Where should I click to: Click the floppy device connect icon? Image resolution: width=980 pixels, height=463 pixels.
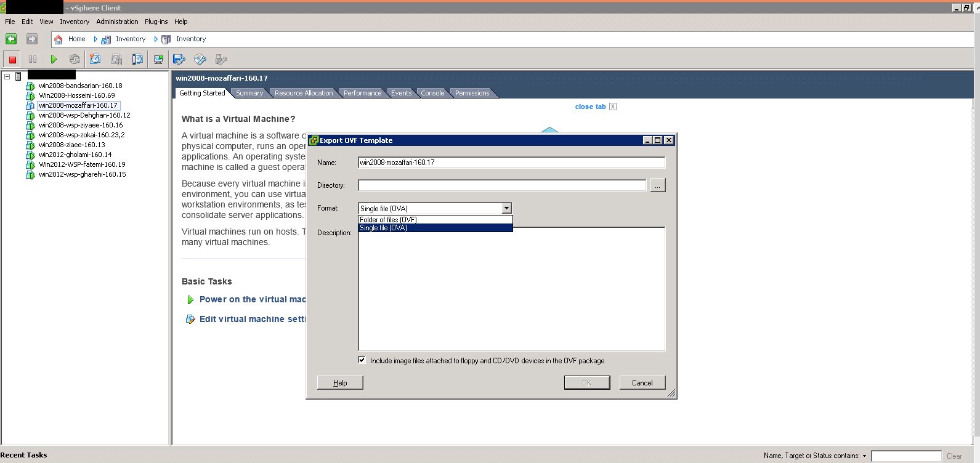click(x=179, y=59)
